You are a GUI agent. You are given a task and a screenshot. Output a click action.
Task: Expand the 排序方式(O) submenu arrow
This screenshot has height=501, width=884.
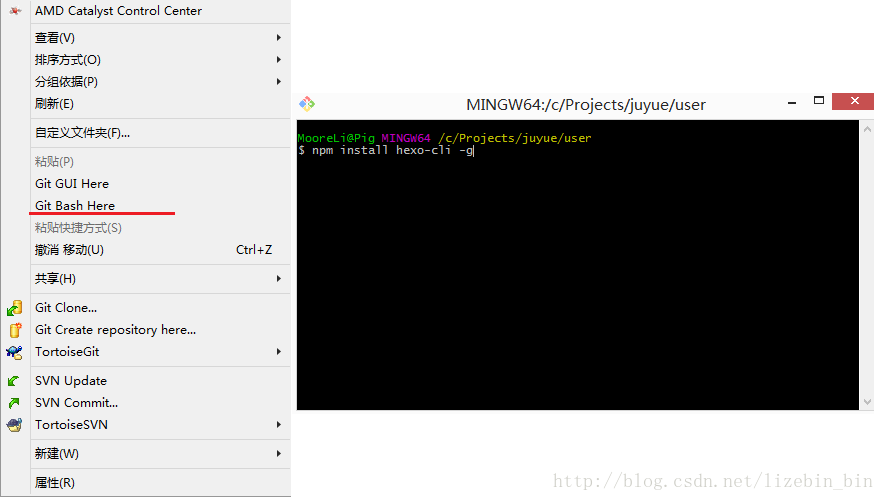(279, 60)
